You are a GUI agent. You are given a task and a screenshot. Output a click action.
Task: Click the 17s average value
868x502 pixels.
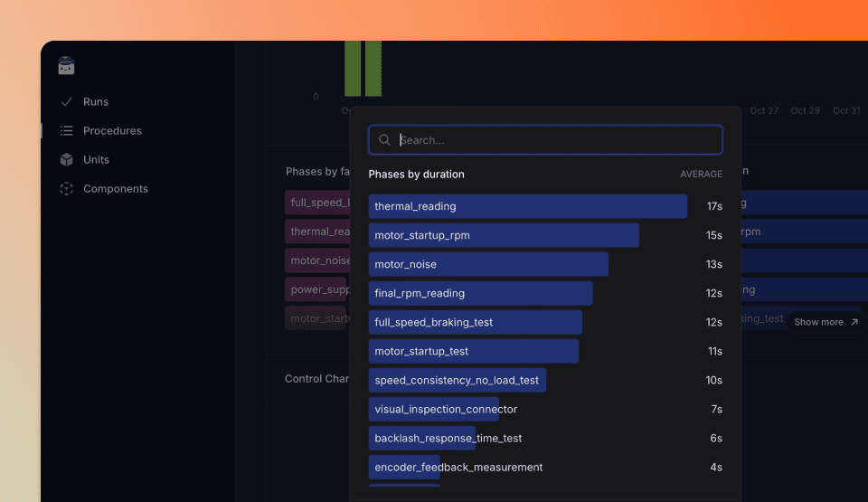click(x=714, y=206)
